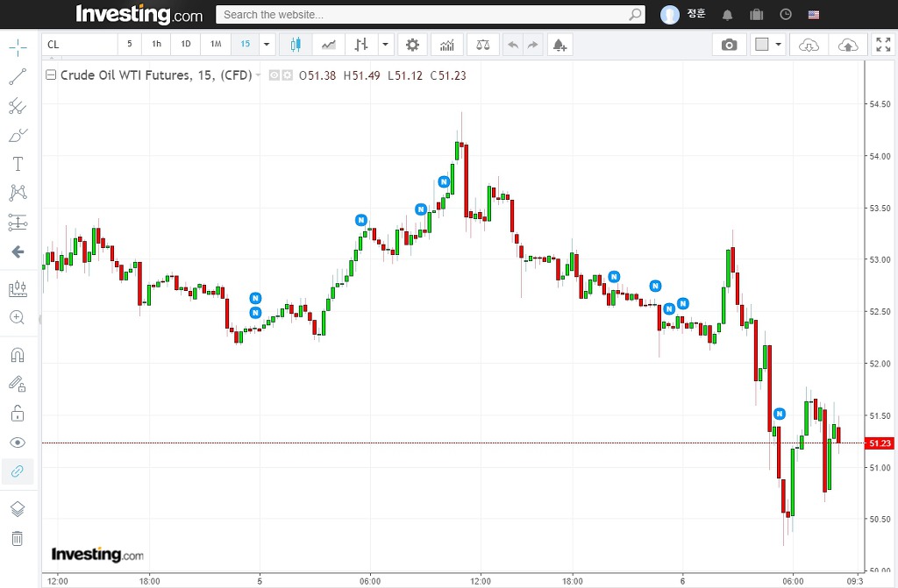The image size is (898, 588).
Task: Select the layout square icon
Action: pyautogui.click(x=762, y=45)
